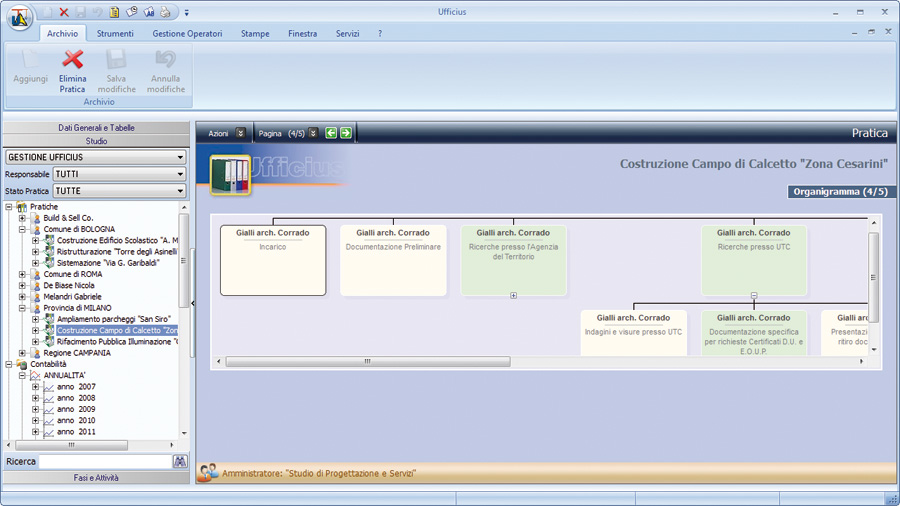Select Melandri Gabriele in the tree
The height and width of the screenshot is (506, 900).
click(x=72, y=297)
